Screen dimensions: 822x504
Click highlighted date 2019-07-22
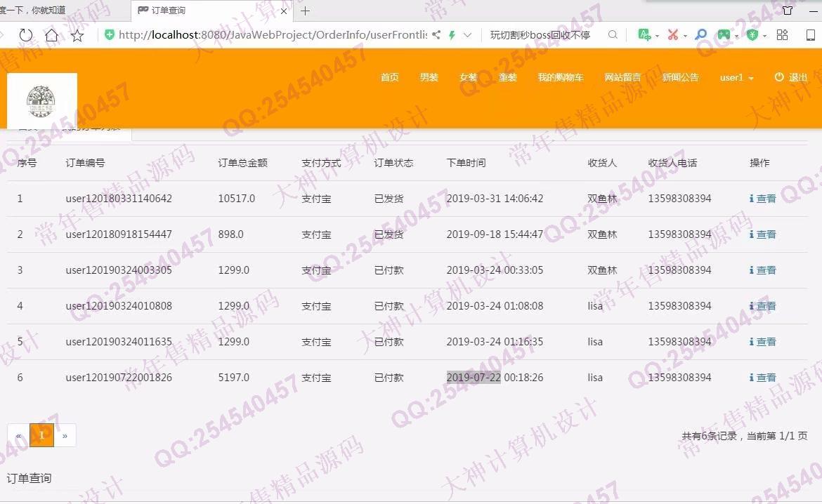pyautogui.click(x=474, y=377)
